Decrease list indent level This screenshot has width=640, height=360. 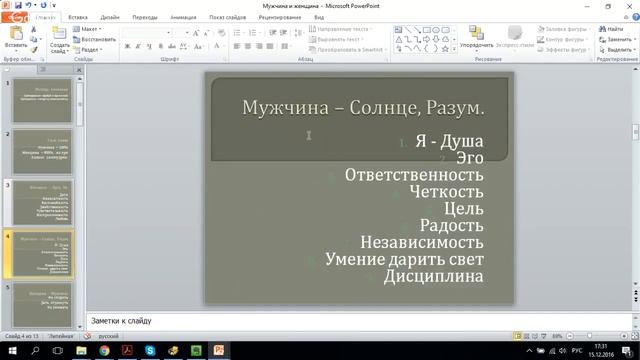[273, 33]
